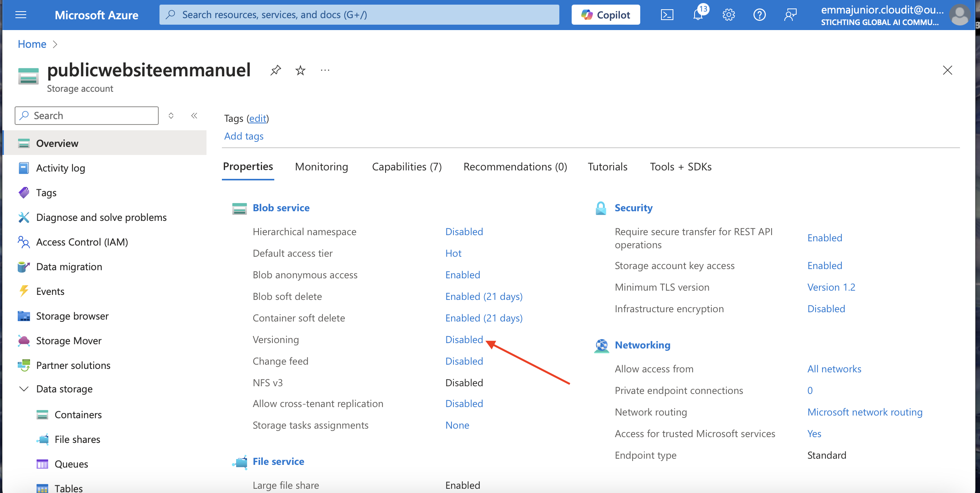Switch to the Monitoring tab
This screenshot has width=980, height=493.
[x=321, y=167]
